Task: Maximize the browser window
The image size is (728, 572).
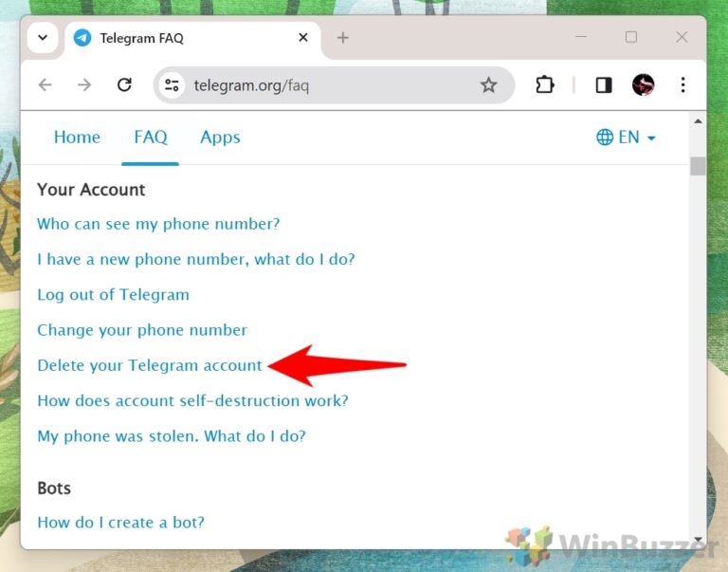Action: tap(631, 37)
